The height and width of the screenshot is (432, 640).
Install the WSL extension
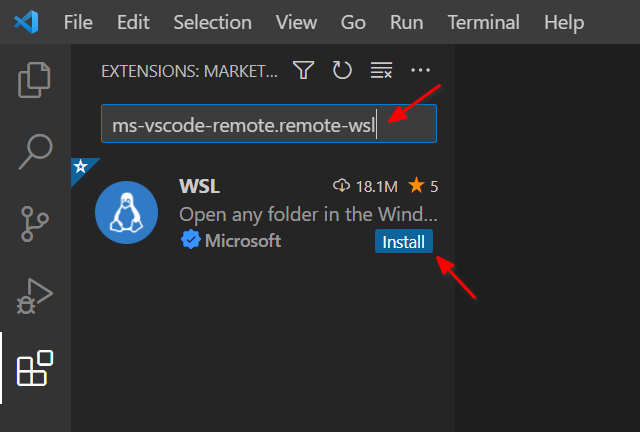coord(404,242)
